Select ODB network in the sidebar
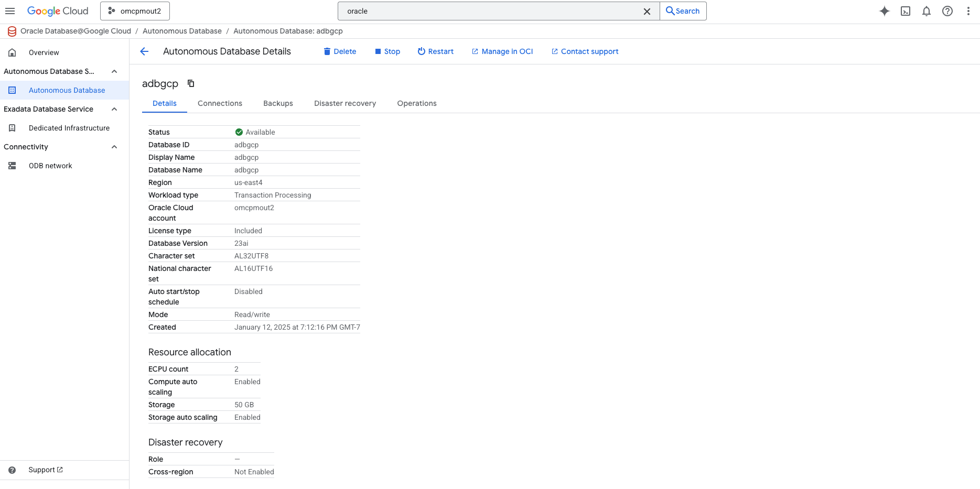This screenshot has height=489, width=980. point(50,166)
